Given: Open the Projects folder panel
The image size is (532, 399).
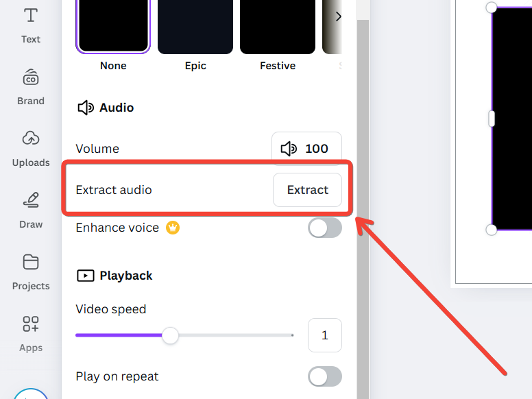Looking at the screenshot, I should pos(31,271).
